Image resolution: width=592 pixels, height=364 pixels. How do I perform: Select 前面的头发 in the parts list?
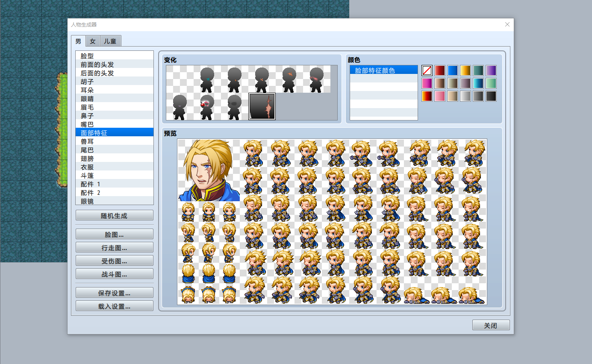(115, 64)
